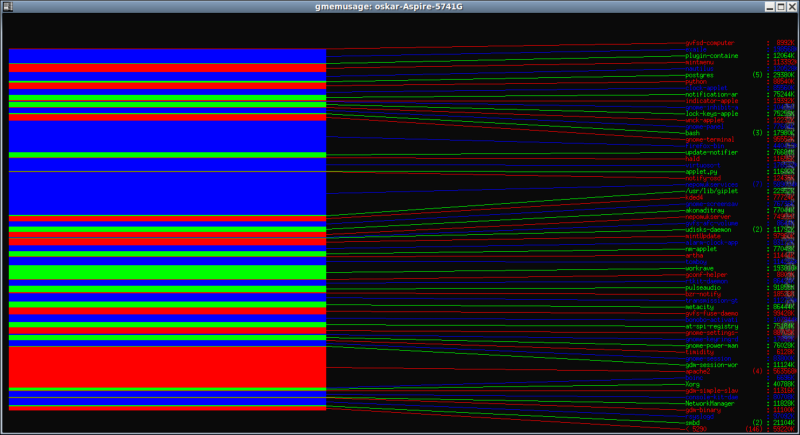Select the notify-osd process label
Screen dimensions: 800x435
[703, 178]
